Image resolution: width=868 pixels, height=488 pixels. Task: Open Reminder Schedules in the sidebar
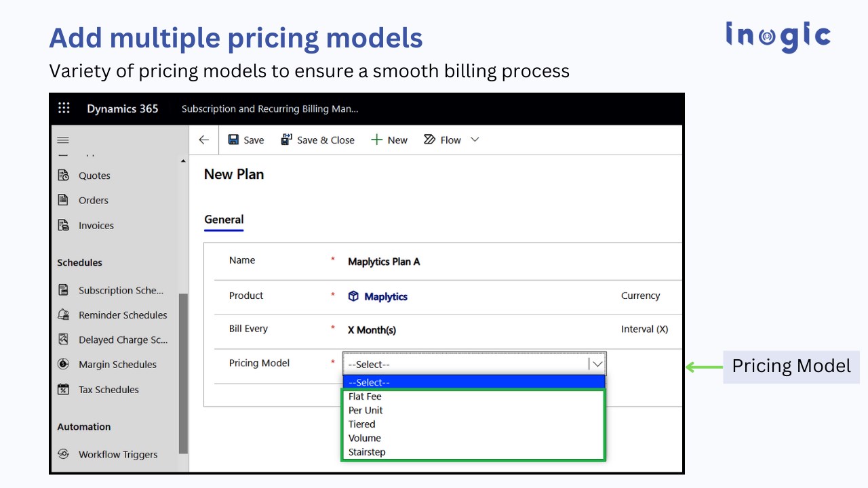pyautogui.click(x=123, y=314)
